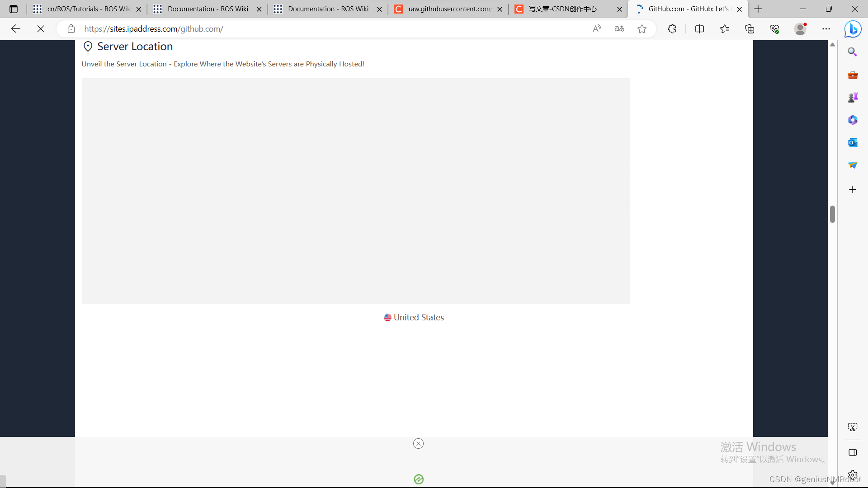Screen dimensions: 868x488
Task: Click the translate page icon
Action: click(619, 29)
